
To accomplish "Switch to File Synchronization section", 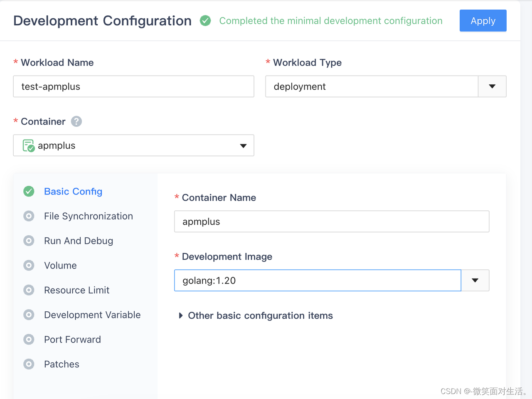I will pos(89,216).
